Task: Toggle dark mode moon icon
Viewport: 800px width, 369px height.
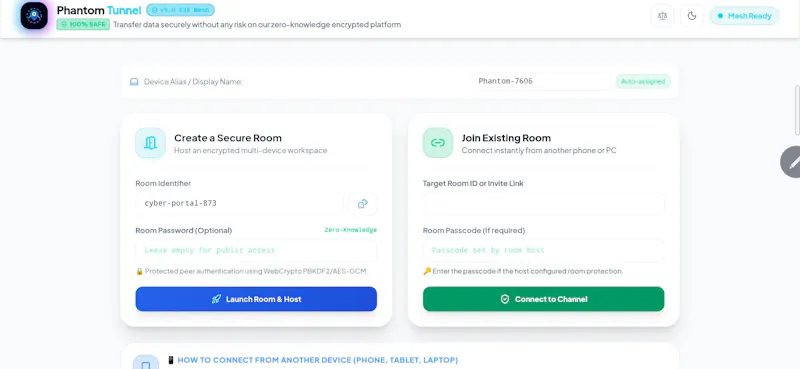Action: coord(692,16)
